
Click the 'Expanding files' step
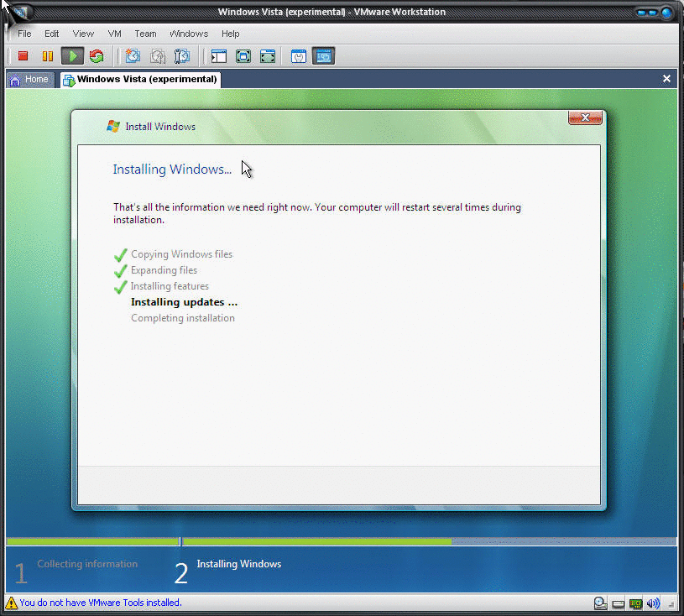pos(164,270)
